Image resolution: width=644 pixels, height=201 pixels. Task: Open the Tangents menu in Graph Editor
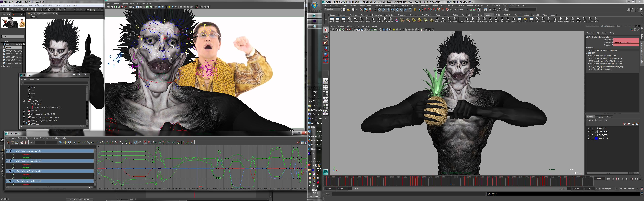coord(43,138)
